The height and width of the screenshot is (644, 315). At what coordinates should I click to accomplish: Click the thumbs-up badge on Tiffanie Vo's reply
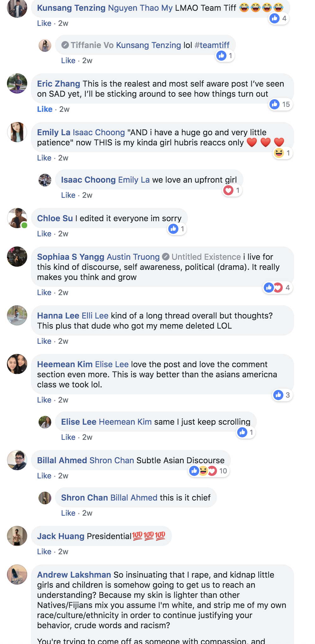(225, 56)
